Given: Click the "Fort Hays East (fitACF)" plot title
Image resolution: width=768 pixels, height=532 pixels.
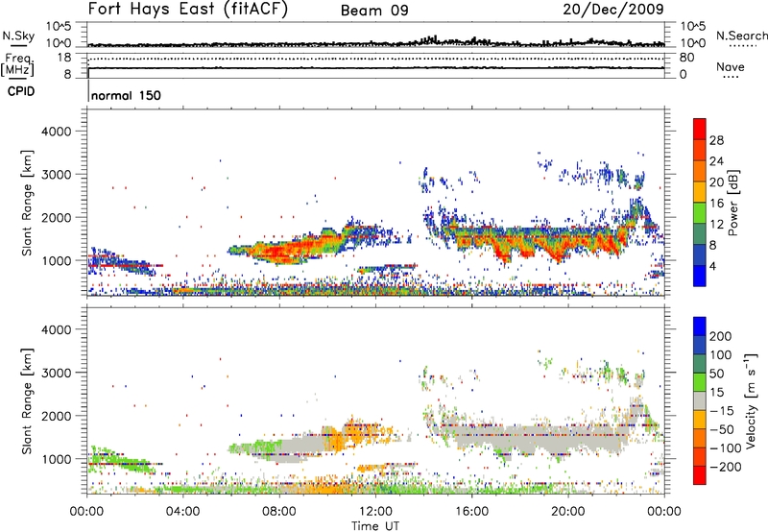Looking at the screenshot, I should click(187, 9).
